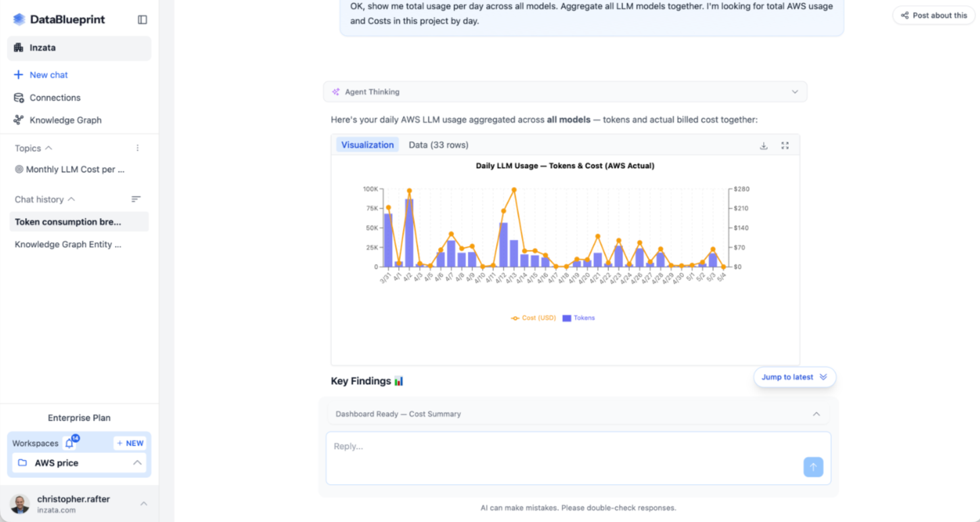Click the Key Findings heading
Viewport: 980px width, 522px height.
[361, 382]
